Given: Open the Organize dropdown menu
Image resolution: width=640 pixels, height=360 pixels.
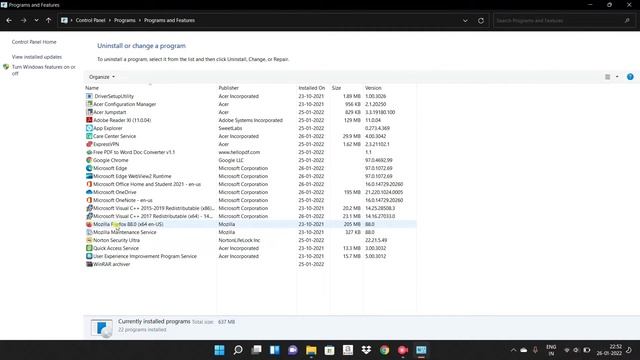Looking at the screenshot, I should point(102,77).
